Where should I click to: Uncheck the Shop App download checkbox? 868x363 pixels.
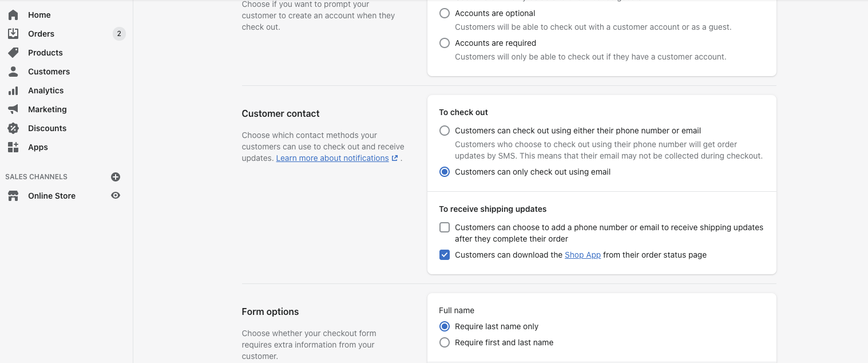click(445, 255)
